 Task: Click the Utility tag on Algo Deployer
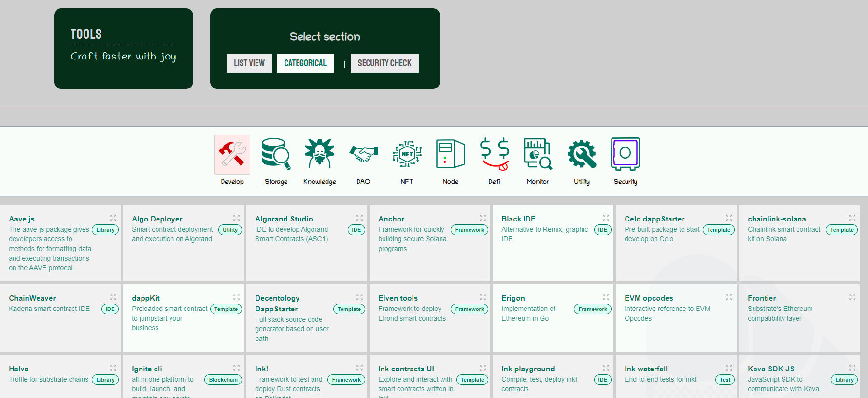[x=230, y=230]
